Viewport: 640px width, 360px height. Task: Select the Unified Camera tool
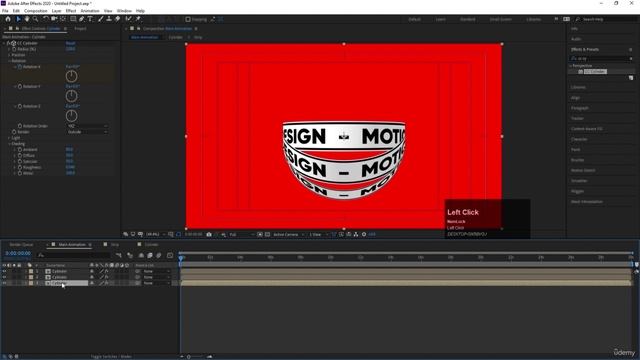tap(54, 19)
